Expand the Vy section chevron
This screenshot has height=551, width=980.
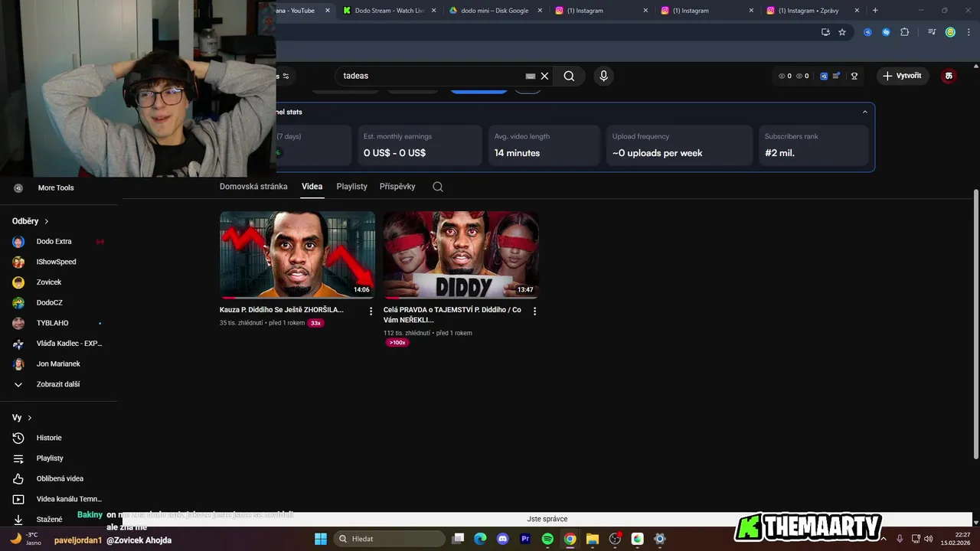coord(30,418)
